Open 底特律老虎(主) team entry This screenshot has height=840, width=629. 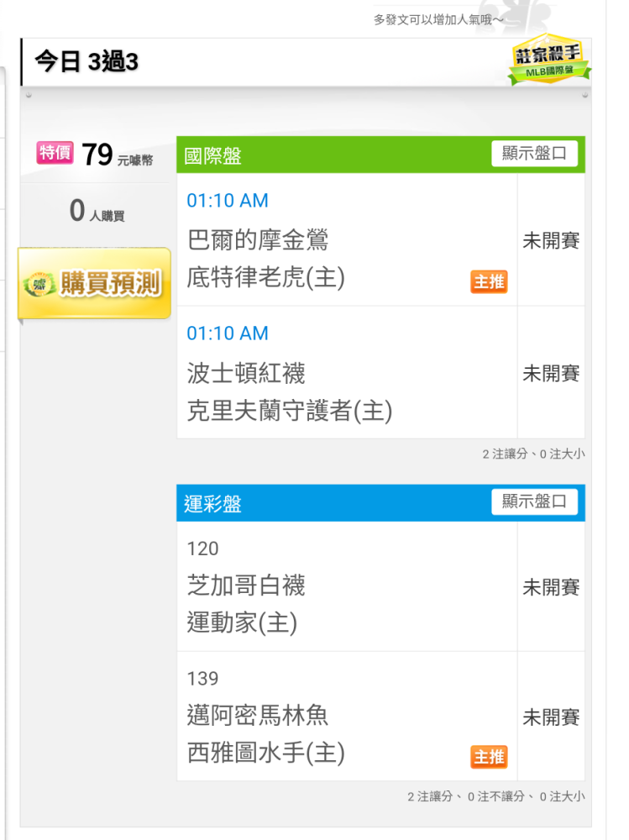click(265, 277)
